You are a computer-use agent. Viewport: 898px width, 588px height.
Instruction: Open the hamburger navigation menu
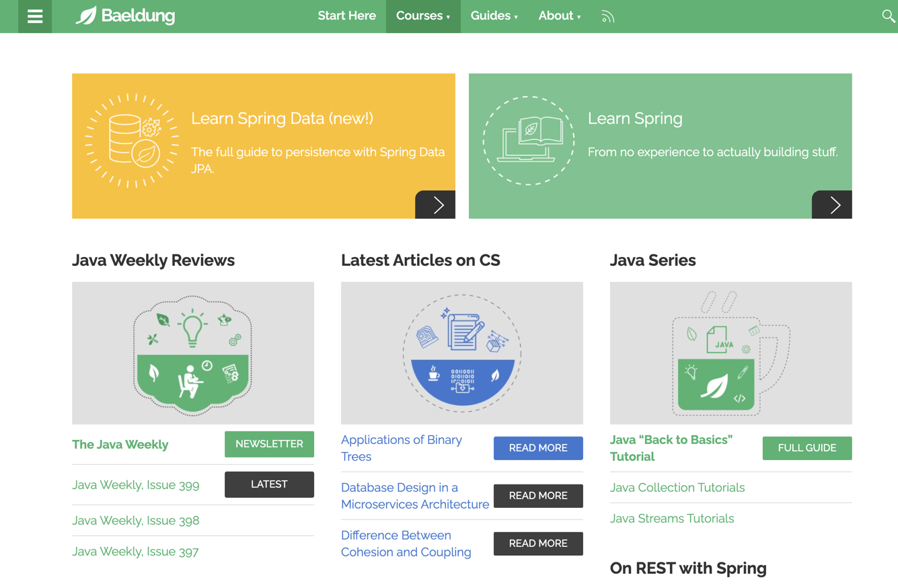pos(35,16)
